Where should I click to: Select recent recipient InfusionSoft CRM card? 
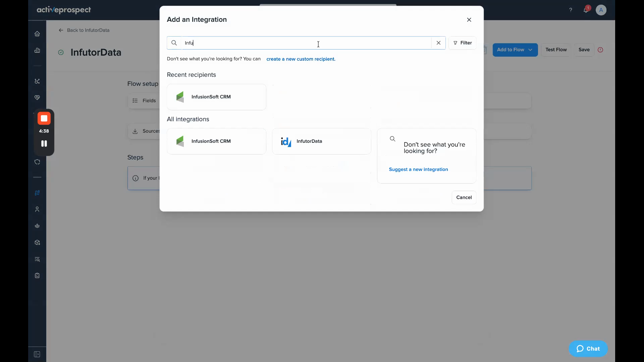point(216,97)
